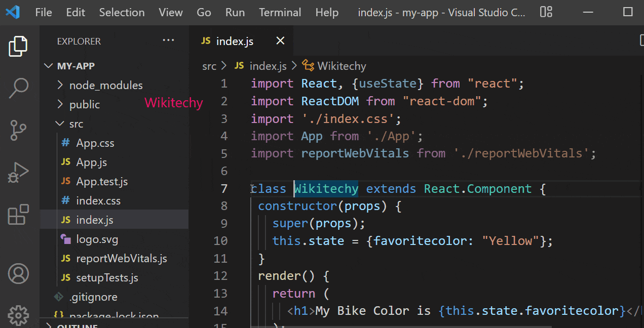The image size is (644, 328).
Task: Collapse the src folder
Action: click(x=76, y=124)
